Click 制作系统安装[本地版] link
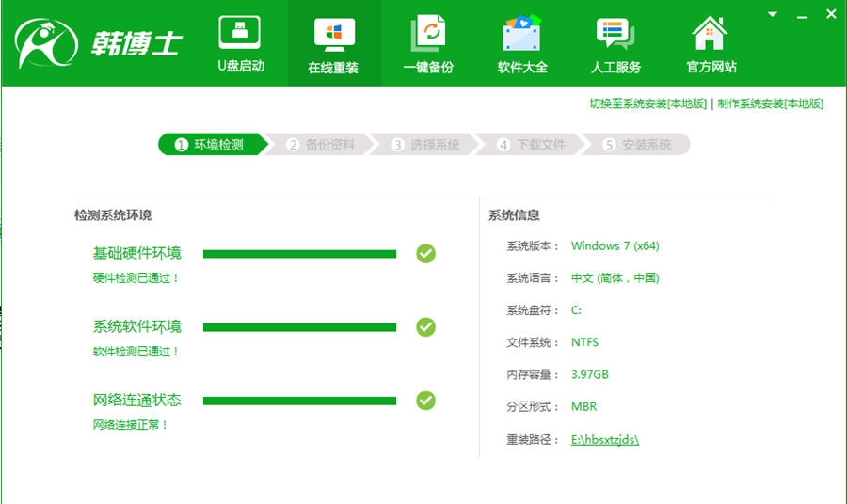This screenshot has height=504, width=847. coord(770,103)
